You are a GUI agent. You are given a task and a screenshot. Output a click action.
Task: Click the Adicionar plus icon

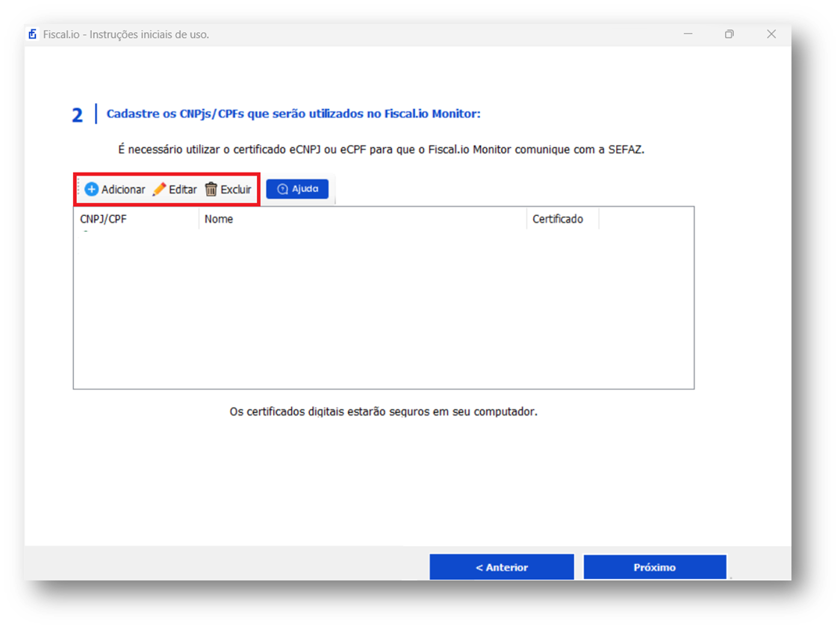(92, 189)
